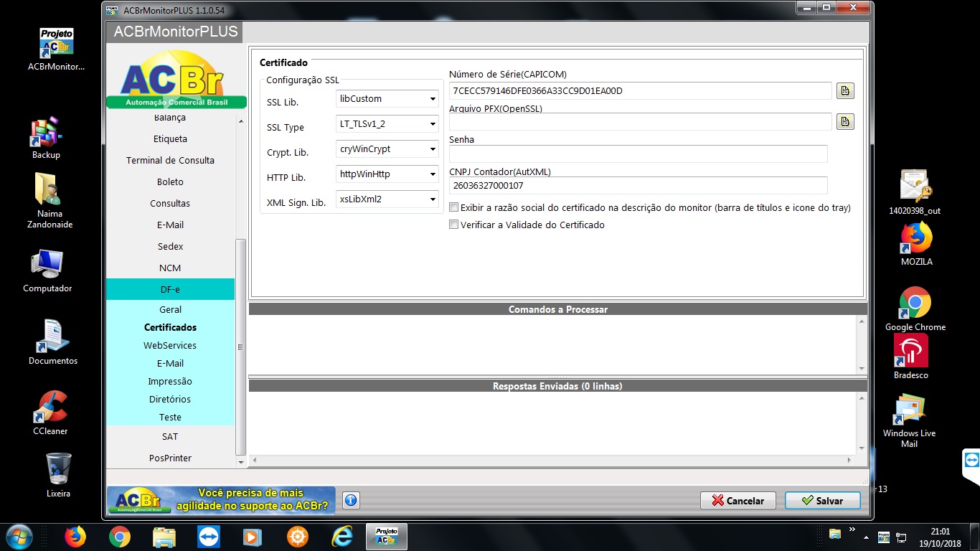Click sidebar vertical scrollbar
980x551 pixels.
240,346
